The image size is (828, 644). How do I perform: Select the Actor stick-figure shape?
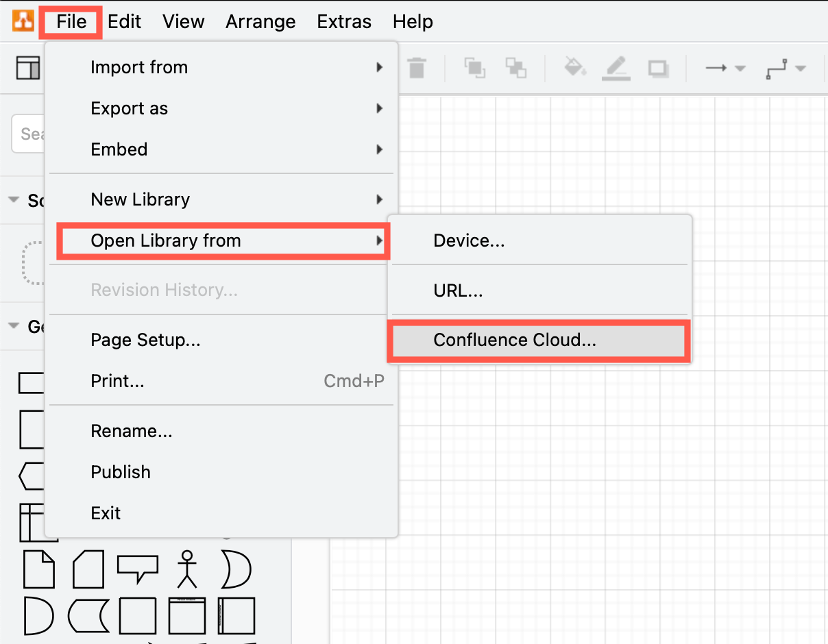coord(186,569)
